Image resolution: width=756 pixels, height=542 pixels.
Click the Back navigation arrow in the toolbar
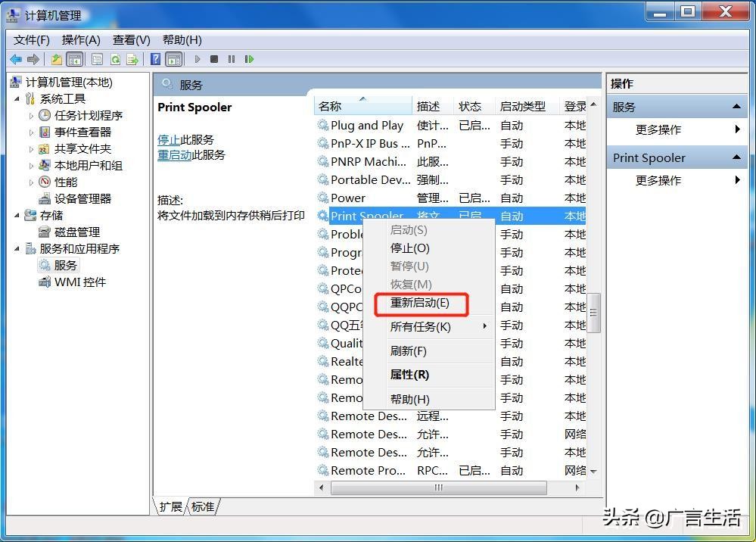tap(17, 59)
